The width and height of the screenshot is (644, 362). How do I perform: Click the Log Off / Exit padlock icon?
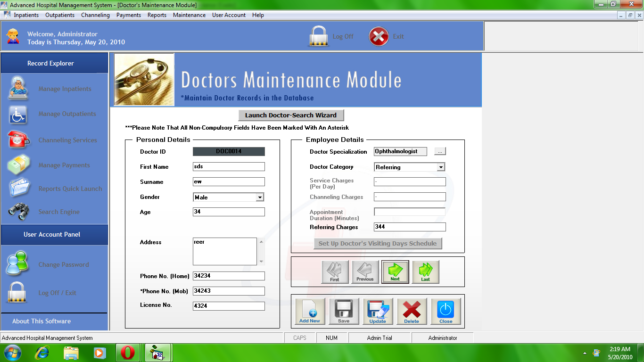pos(17,292)
